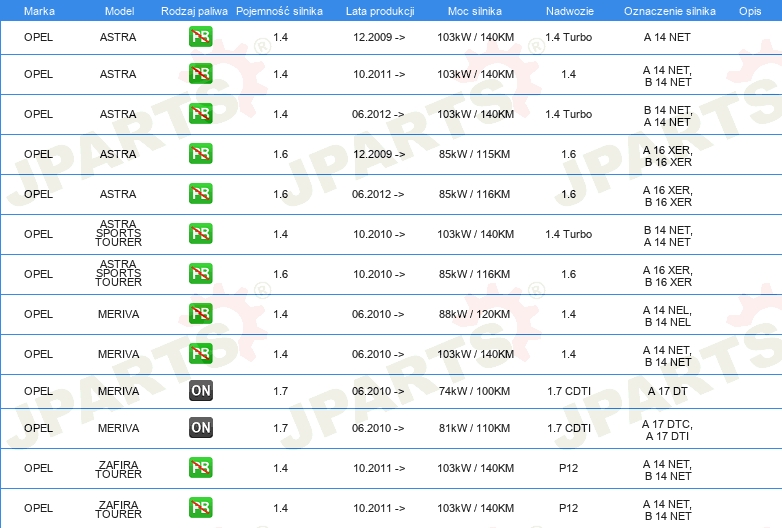Click MERIVA model in the A 17 DT row
Screen dimensions: 782x528
[118, 391]
